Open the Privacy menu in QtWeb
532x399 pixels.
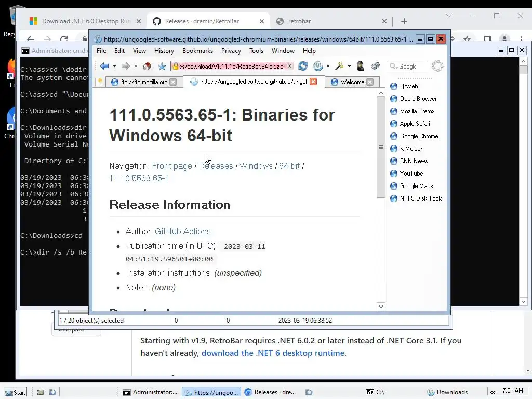[x=231, y=51]
